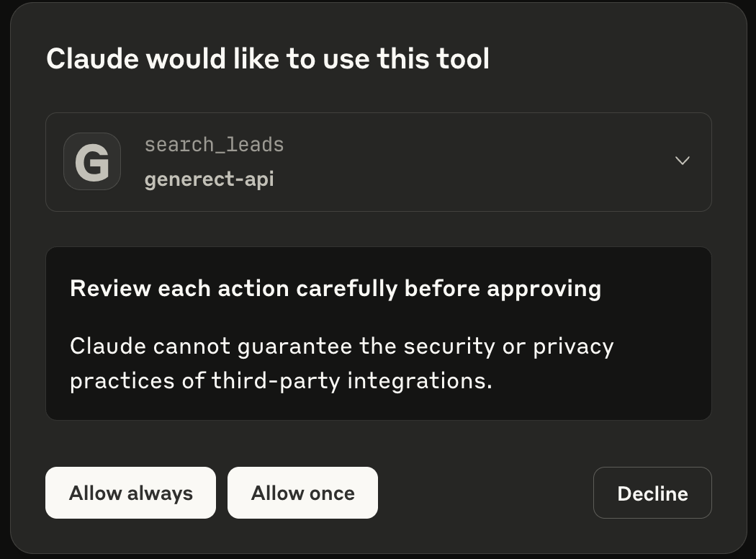Click the security or privacy sentence line
This screenshot has height=559, width=756.
[342, 346]
